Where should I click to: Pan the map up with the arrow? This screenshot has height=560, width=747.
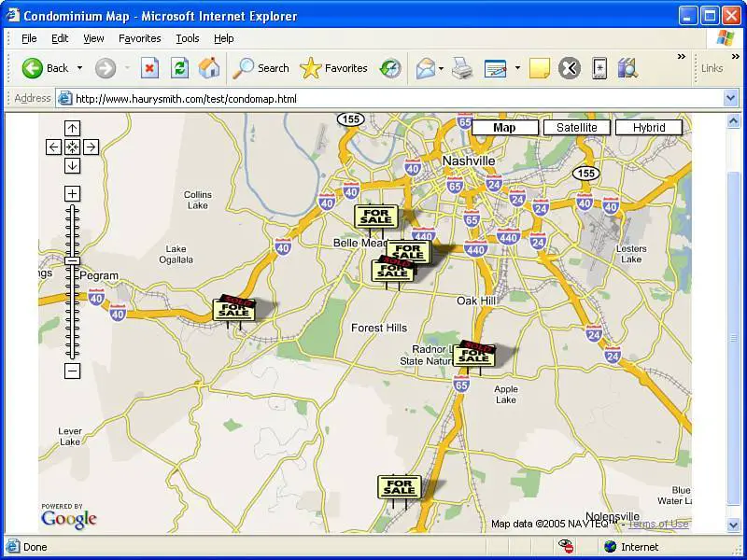[73, 128]
